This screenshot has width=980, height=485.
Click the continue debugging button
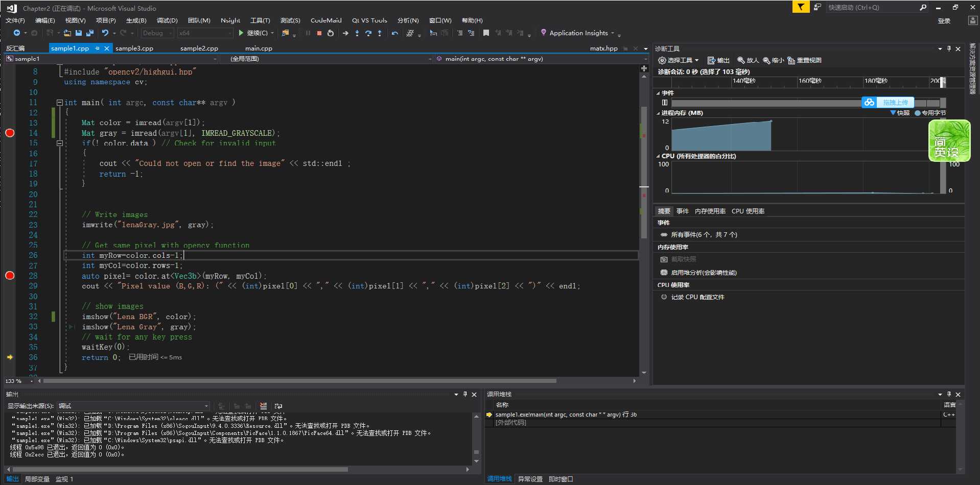click(x=253, y=33)
